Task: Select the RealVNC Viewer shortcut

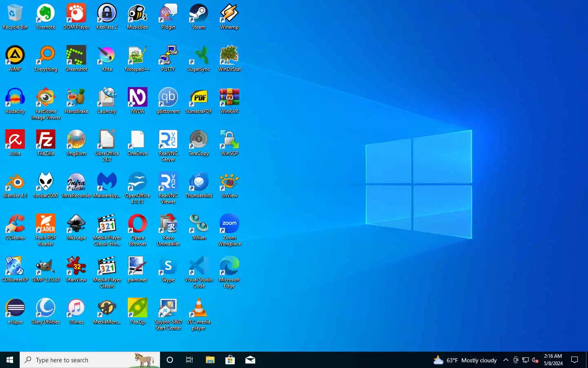Action: [x=168, y=188]
